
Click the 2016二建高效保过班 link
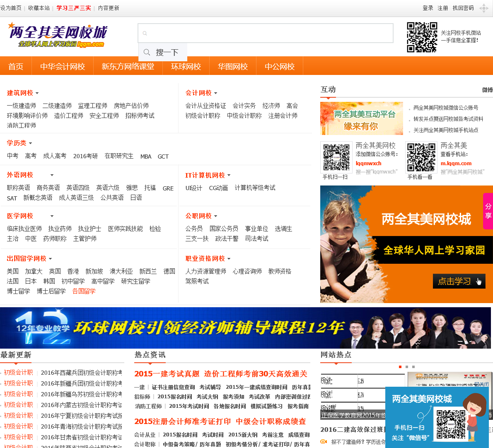(x=353, y=430)
